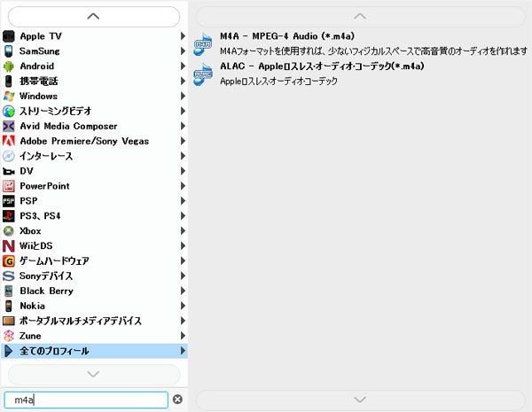Click the Xbox sphere icon
Image resolution: width=532 pixels, height=412 pixels.
coord(9,231)
